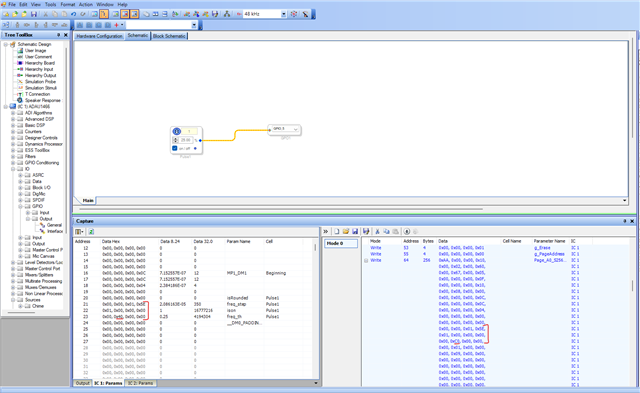Switch to IC 2: Params tab
The width and height of the screenshot is (640, 393).
click(x=140, y=383)
